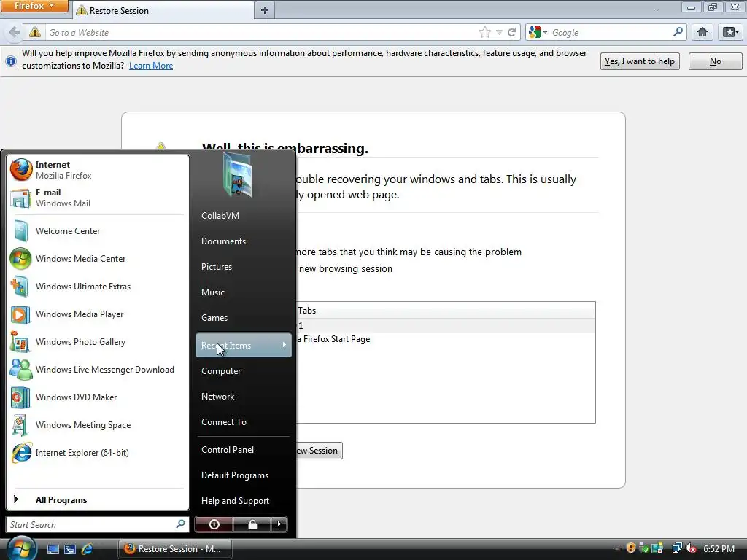This screenshot has height=560, width=747.
Task: Open Network from the Start menu
Action: (x=244, y=396)
